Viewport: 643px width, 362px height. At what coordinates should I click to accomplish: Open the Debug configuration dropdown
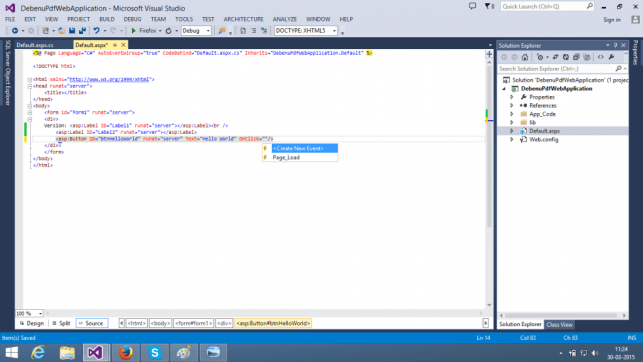(196, 31)
